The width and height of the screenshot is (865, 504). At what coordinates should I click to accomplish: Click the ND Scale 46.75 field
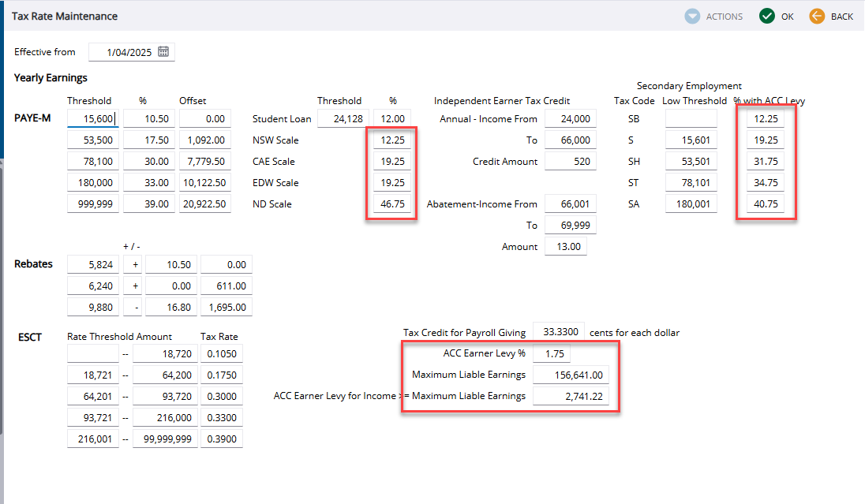click(391, 204)
